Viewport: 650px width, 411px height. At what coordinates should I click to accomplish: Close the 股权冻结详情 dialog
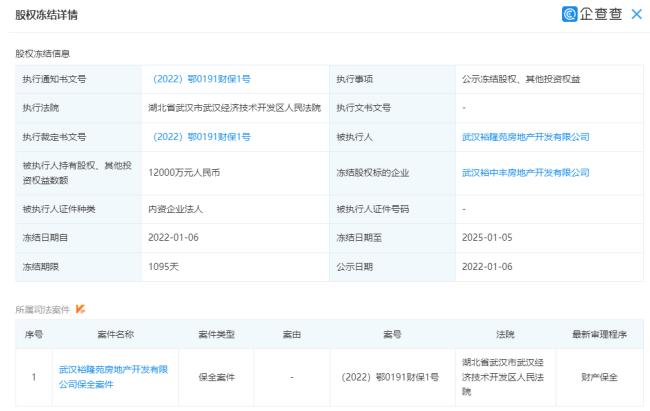pos(636,15)
